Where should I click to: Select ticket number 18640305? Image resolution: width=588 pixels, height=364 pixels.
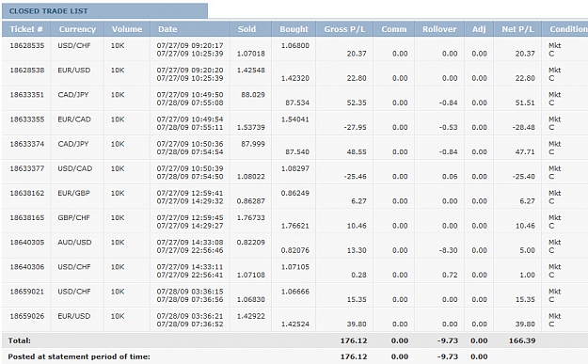27,242
